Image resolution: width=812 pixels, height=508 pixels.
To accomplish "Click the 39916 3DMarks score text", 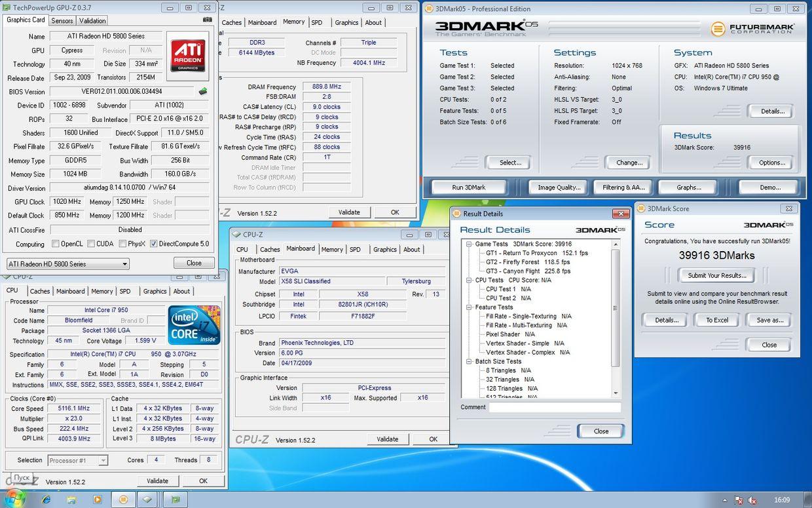I will pyautogui.click(x=716, y=256).
